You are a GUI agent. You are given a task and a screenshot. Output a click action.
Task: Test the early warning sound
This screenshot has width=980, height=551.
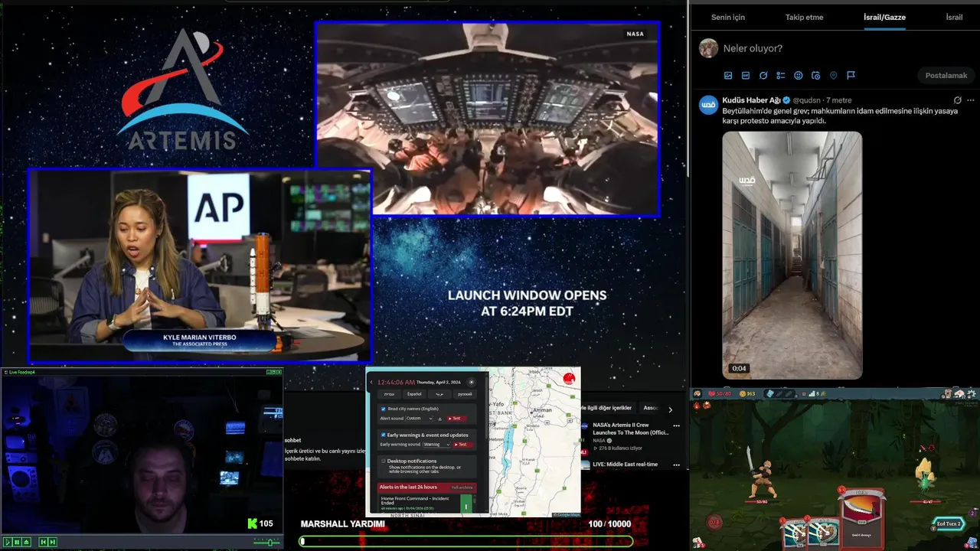(463, 445)
